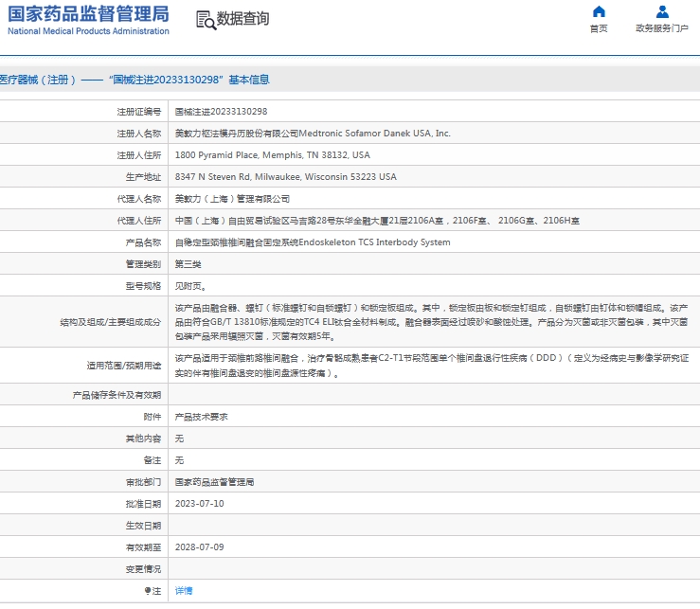Click 备注 value 无
This screenshot has height=609, width=700.
[179, 460]
